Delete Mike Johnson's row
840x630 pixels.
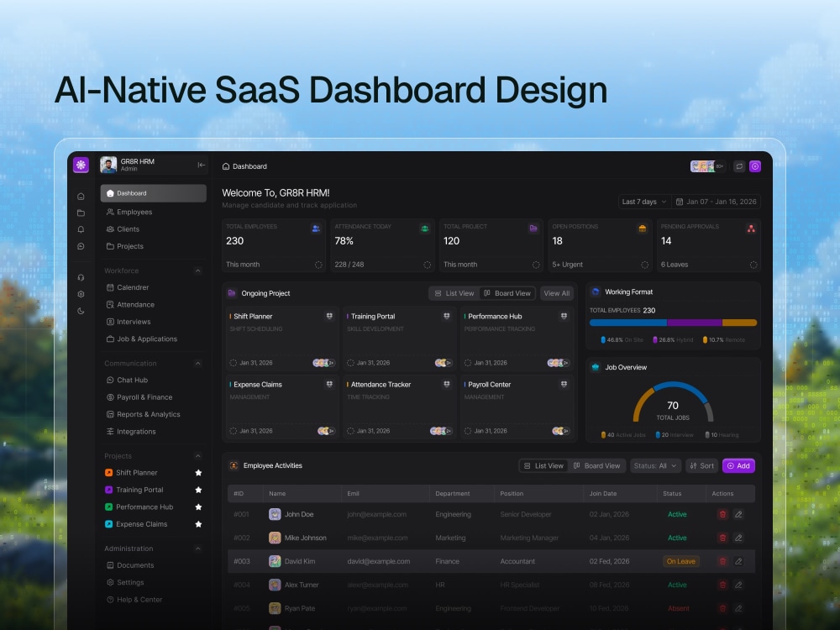(722, 538)
